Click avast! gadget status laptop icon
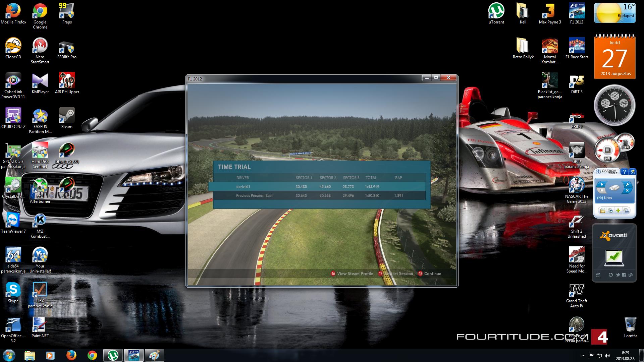 coord(614,258)
